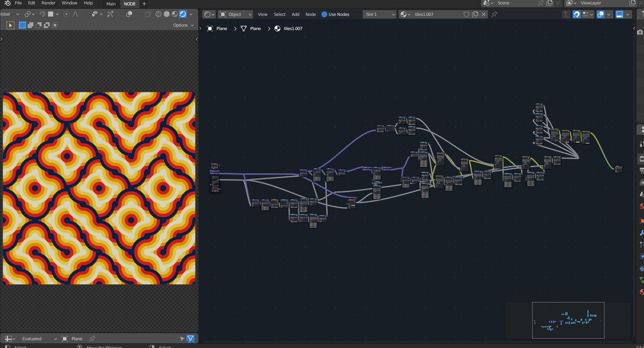This screenshot has width=644, height=348.
Task: Select solid viewport shading mode
Action: tap(167, 14)
